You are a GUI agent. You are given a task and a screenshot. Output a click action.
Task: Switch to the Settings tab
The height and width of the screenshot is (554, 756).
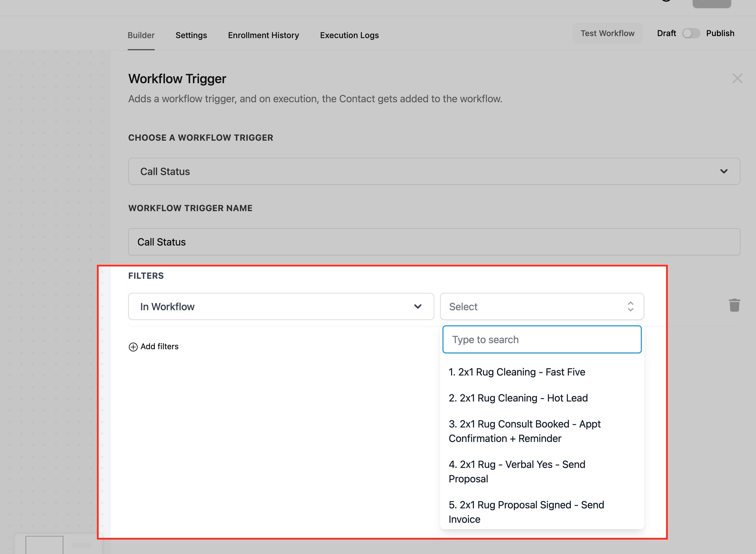point(191,35)
